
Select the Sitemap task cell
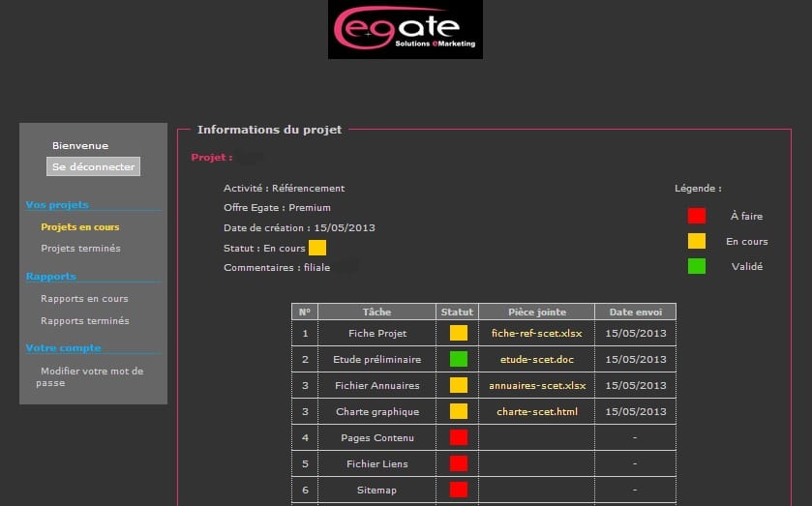(377, 490)
